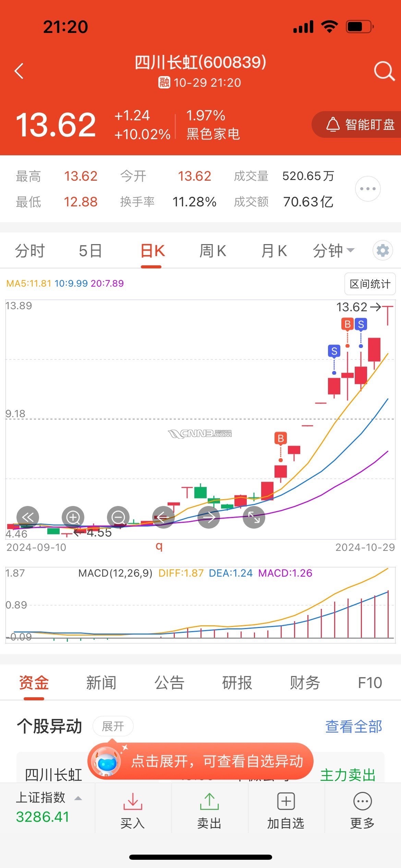
Task: Open the 公告 announcements tab
Action: (x=169, y=683)
